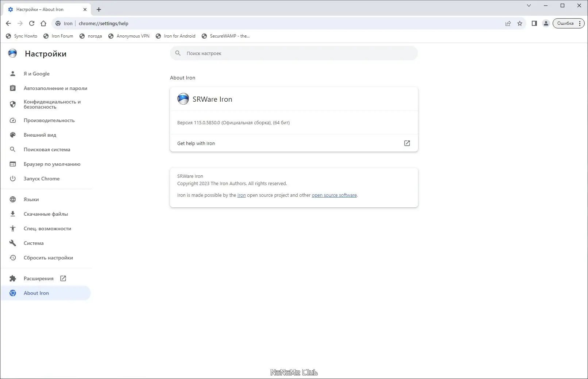The width and height of the screenshot is (588, 379).
Task: Click the search magnifier in settings search
Action: (178, 53)
